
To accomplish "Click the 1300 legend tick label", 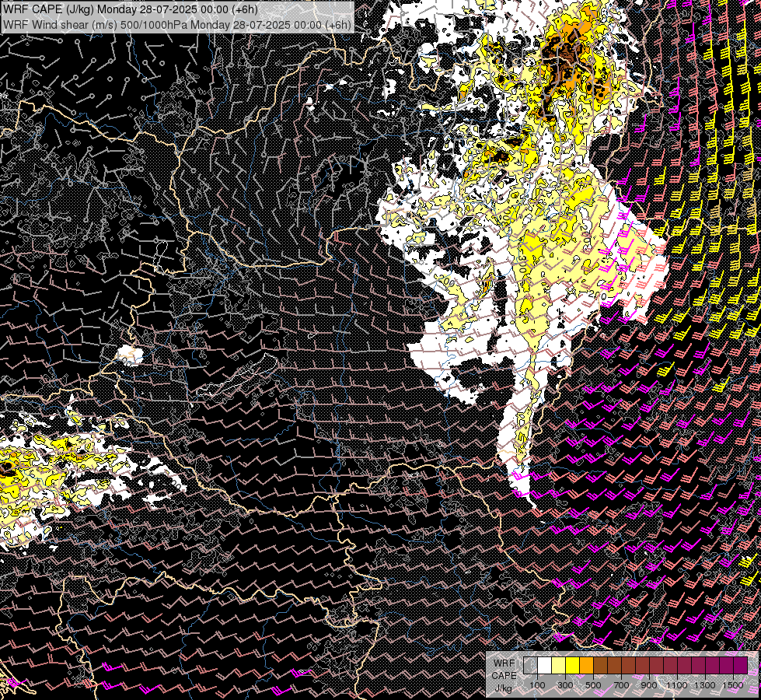I will pyautogui.click(x=705, y=685).
